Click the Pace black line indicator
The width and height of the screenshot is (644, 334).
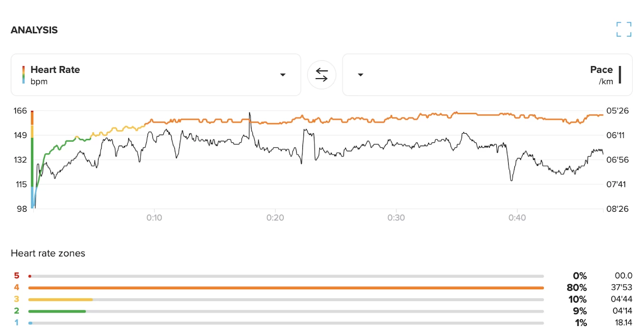[x=620, y=75]
